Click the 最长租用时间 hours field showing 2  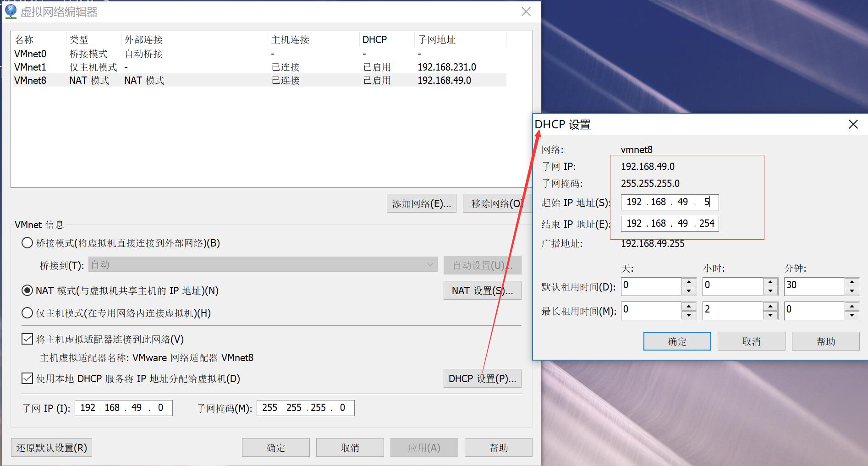point(733,311)
